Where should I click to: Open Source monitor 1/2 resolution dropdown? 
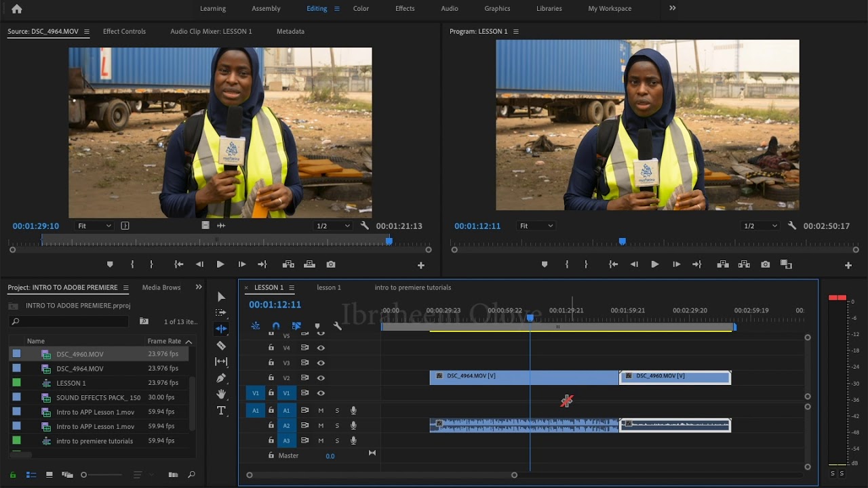333,226
